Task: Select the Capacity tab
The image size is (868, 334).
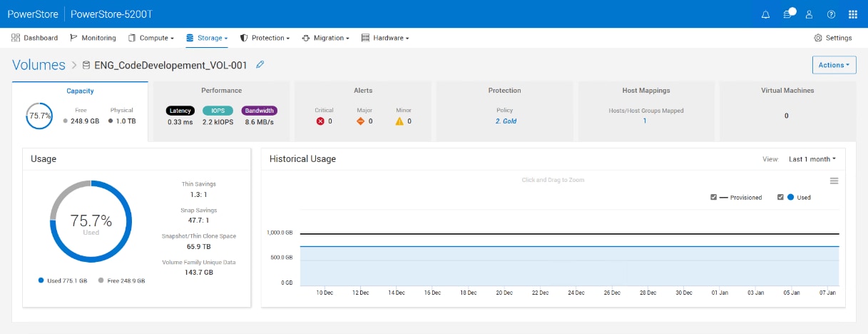Action: pyautogui.click(x=80, y=111)
